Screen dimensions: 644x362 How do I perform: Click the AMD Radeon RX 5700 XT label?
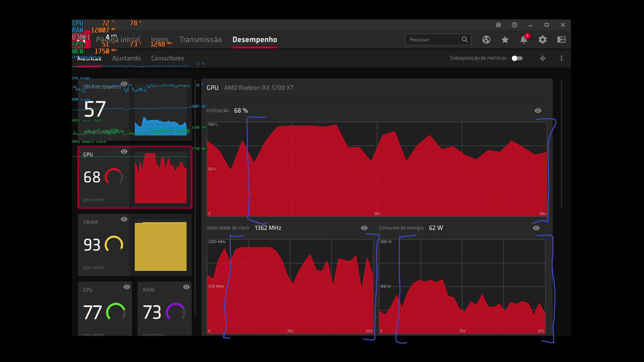point(259,88)
